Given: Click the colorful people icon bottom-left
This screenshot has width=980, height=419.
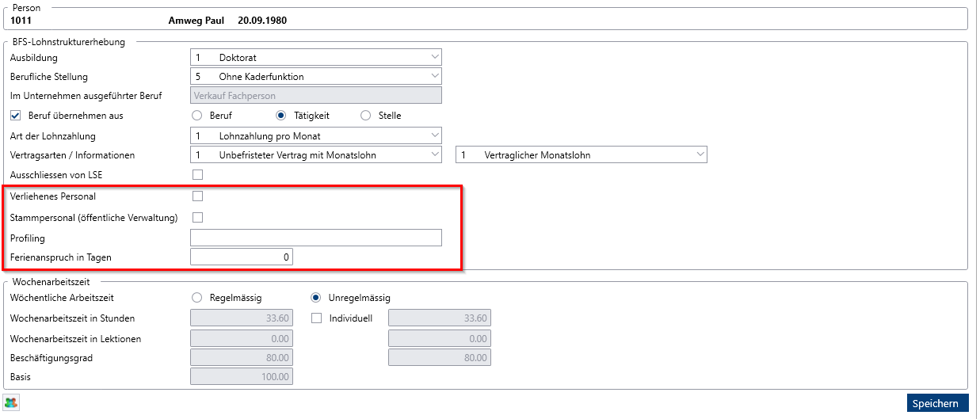Looking at the screenshot, I should point(11,402).
